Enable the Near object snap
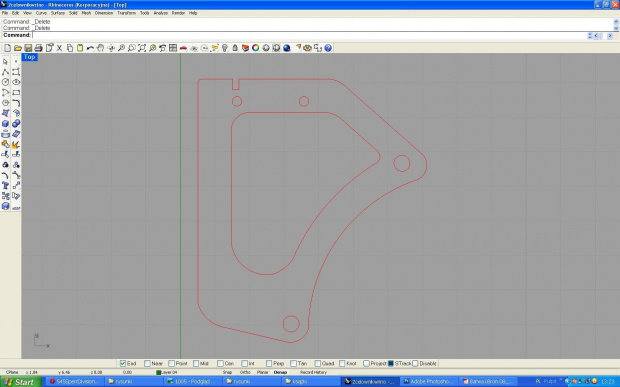This screenshot has width=620, height=387. click(147, 363)
